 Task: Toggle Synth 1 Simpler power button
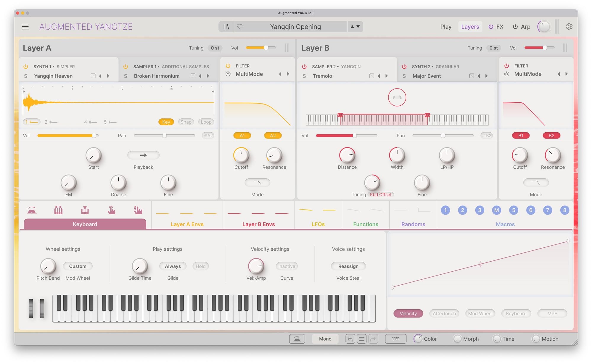[26, 67]
